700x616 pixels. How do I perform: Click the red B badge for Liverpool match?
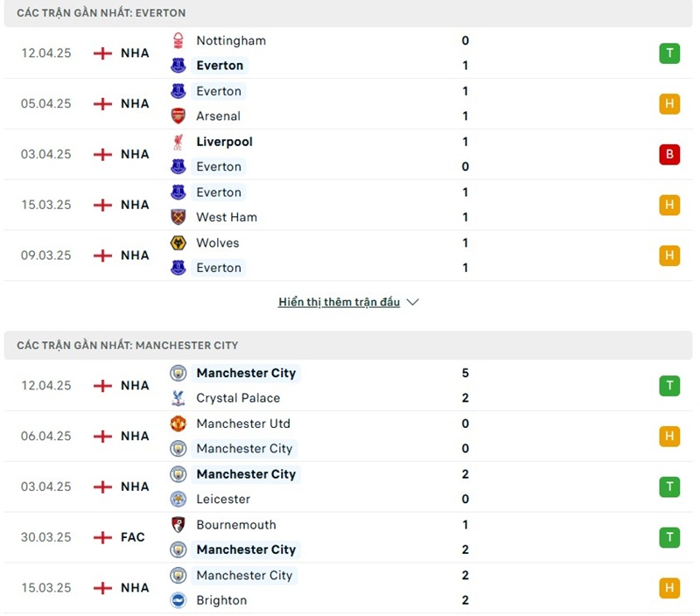[669, 155]
